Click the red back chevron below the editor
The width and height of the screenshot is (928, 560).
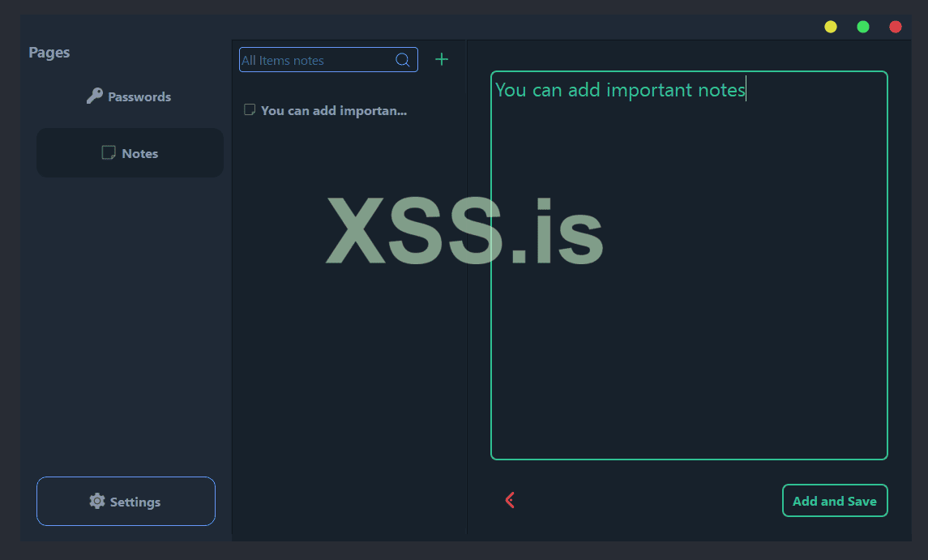pos(510,500)
